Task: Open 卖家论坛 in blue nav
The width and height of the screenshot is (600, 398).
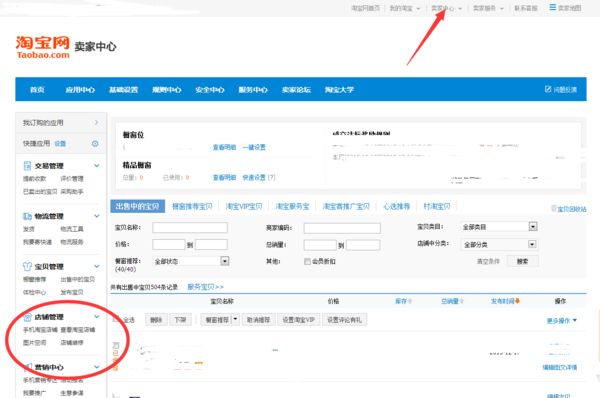Action: coord(296,90)
